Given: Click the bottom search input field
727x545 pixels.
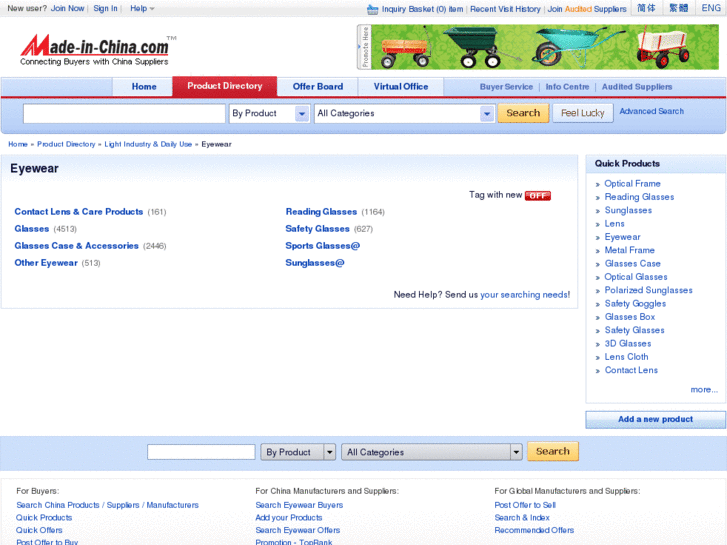Looking at the screenshot, I should [x=201, y=452].
